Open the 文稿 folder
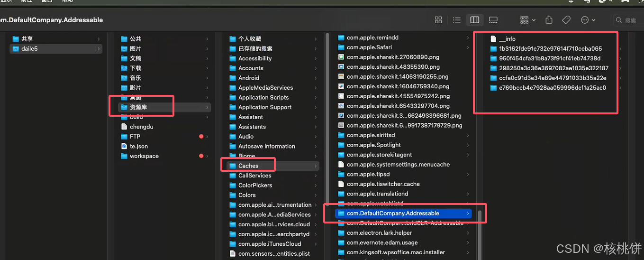 tap(164, 58)
